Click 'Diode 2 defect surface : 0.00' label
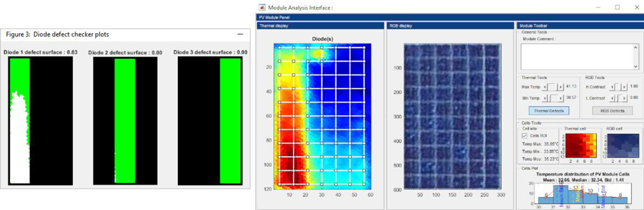 click(x=125, y=52)
